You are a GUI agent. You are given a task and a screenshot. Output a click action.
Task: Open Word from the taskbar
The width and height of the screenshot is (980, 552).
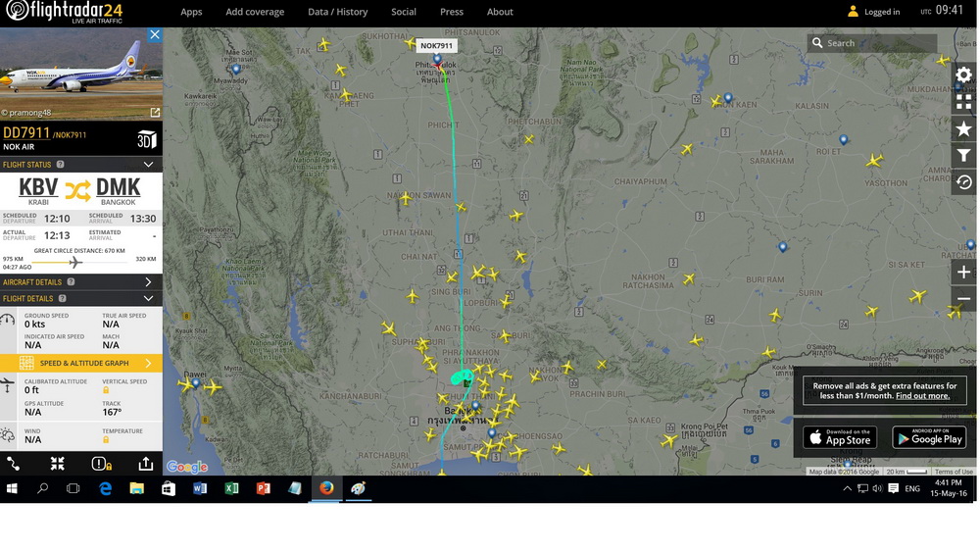200,488
